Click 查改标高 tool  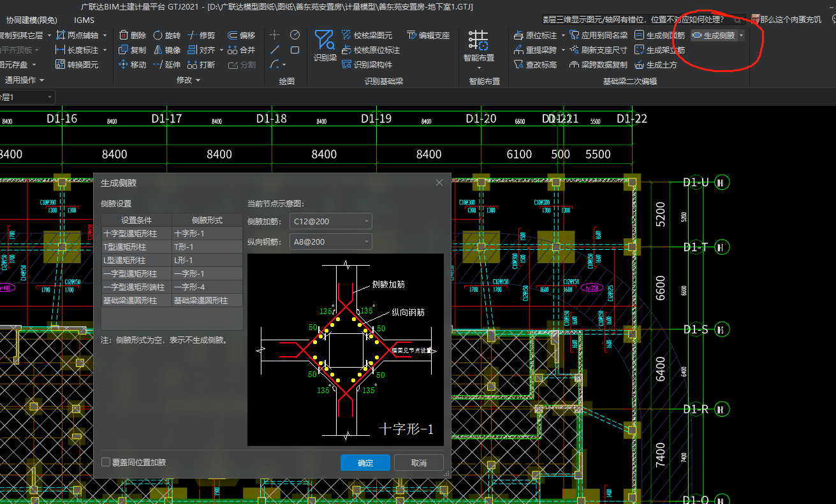(536, 64)
